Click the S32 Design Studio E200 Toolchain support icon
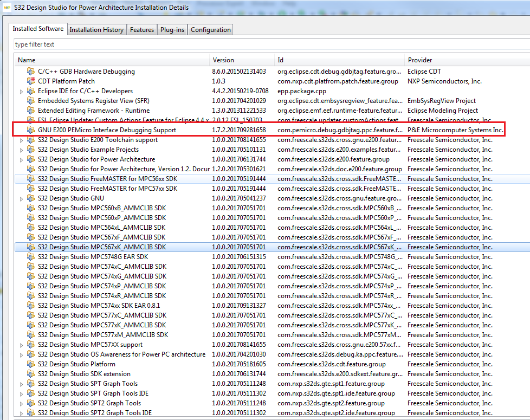The image size is (530, 420). pyautogui.click(x=31, y=140)
